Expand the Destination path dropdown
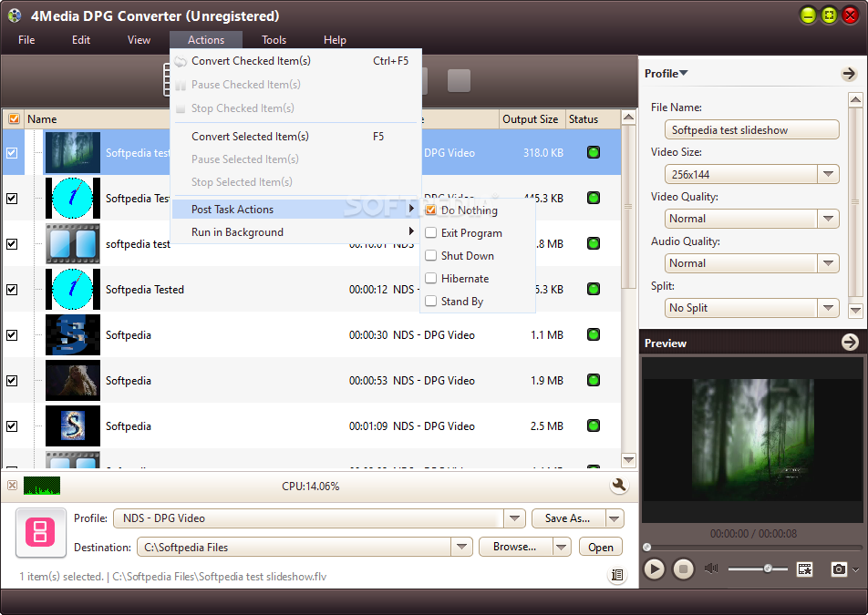Viewport: 868px width, 615px height. coord(461,547)
